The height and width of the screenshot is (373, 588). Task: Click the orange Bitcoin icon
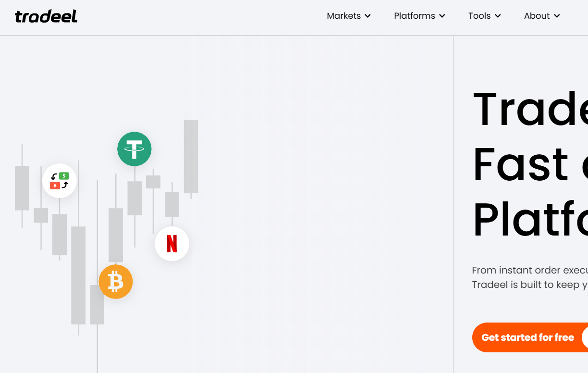(x=116, y=282)
